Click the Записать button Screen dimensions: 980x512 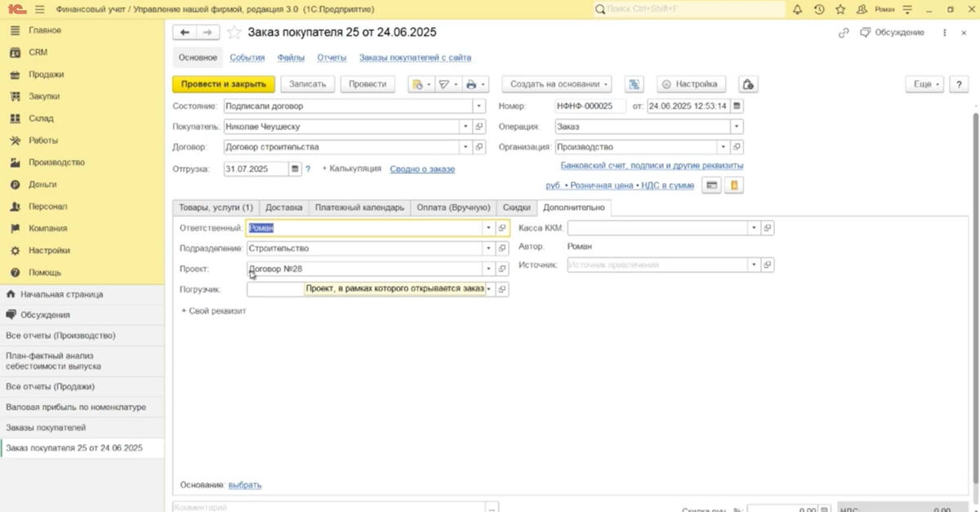(307, 84)
